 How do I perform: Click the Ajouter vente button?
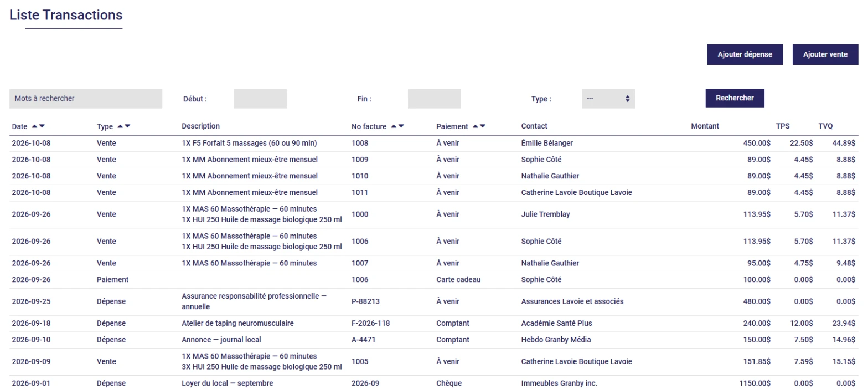[825, 54]
